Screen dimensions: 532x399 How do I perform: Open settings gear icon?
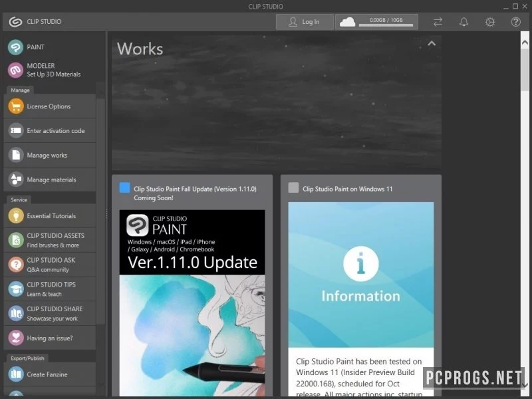490,22
